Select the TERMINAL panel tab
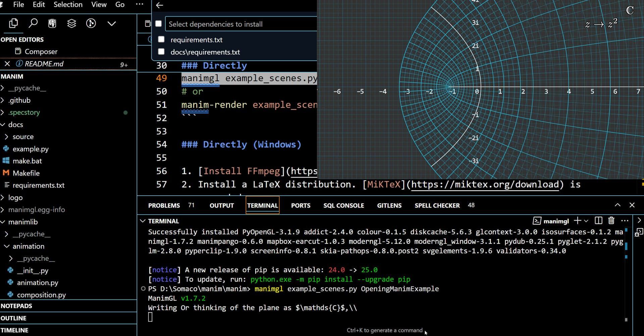Screen dimensions: 644x336 263,205
